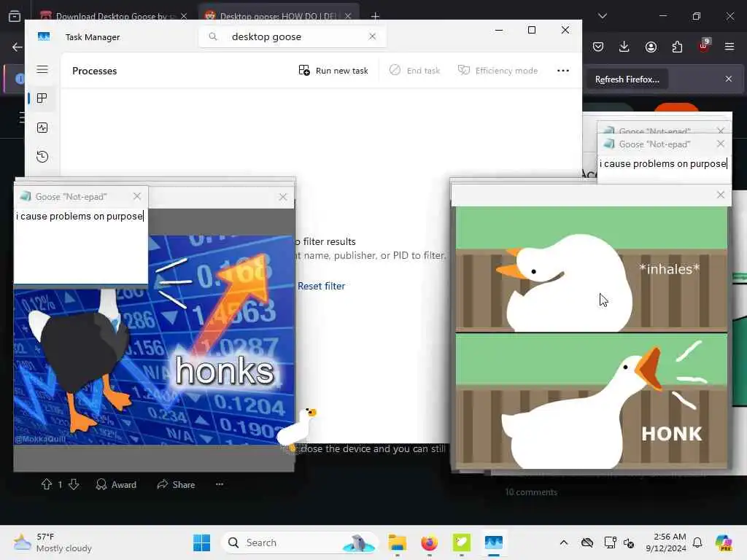The height and width of the screenshot is (560, 747).
Task: Upvote the Reddit post
Action: [x=46, y=484]
